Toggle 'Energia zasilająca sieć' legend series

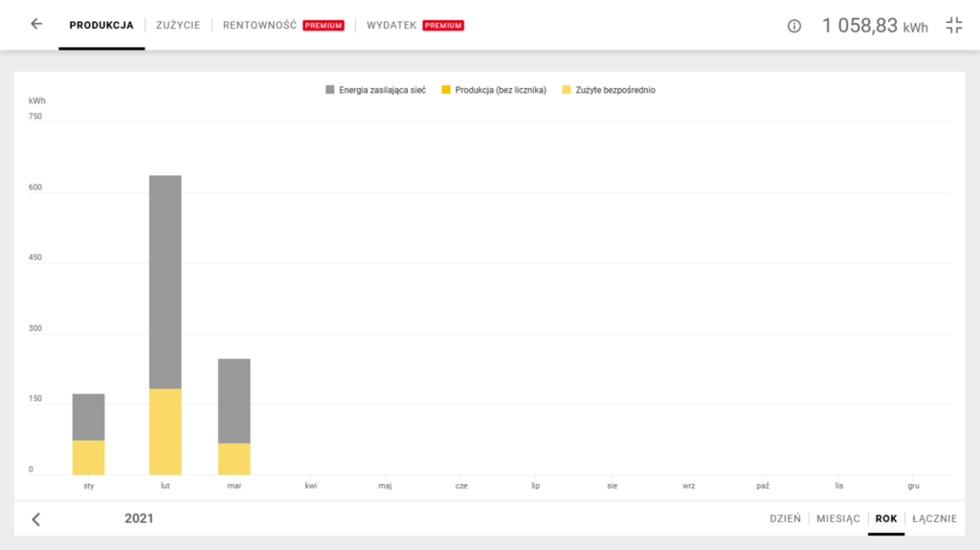coord(375,90)
